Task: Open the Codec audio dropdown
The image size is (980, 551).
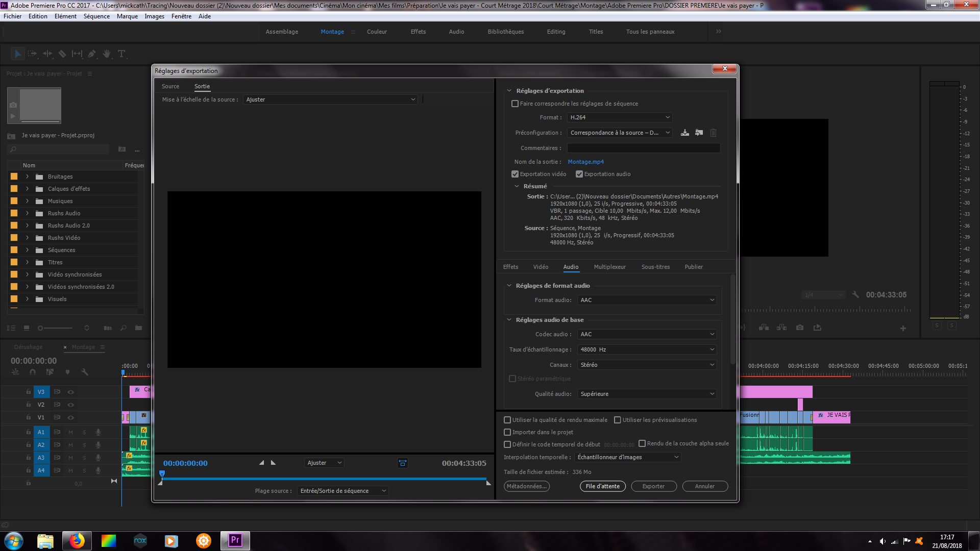Action: point(647,334)
